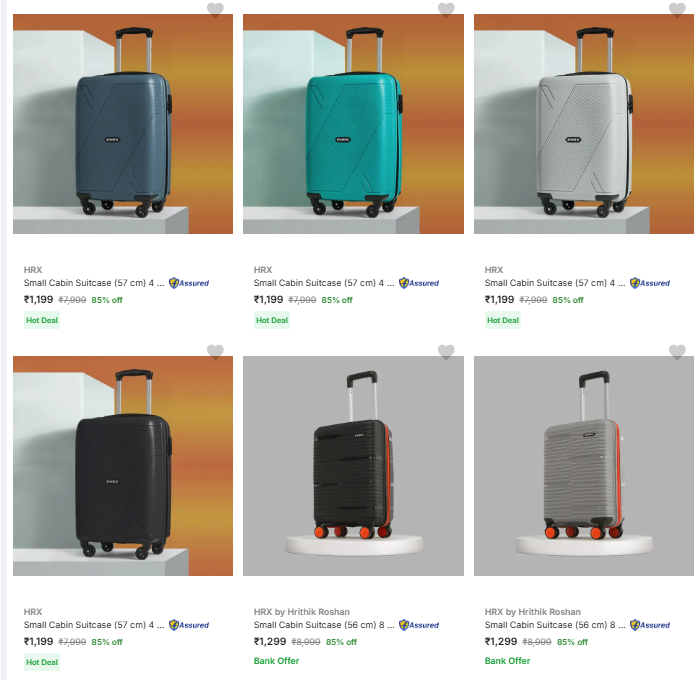Toggle wishlist heart on silver-white suitcase
Viewport: 697px width, 680px height.
(x=677, y=10)
